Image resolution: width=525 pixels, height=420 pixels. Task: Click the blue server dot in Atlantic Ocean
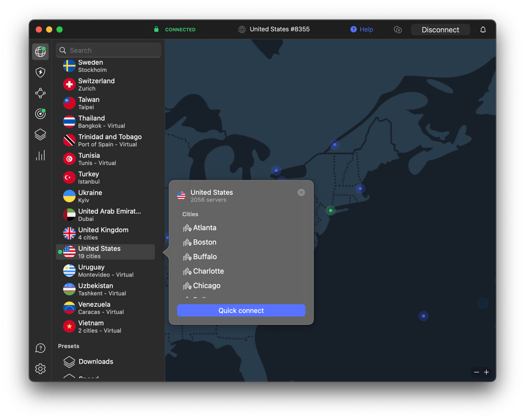[423, 316]
